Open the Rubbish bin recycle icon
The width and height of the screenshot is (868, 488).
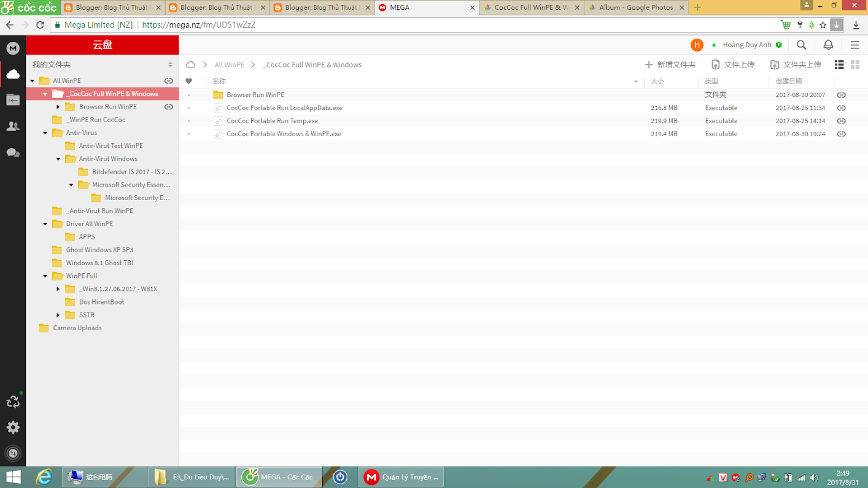coord(13,401)
